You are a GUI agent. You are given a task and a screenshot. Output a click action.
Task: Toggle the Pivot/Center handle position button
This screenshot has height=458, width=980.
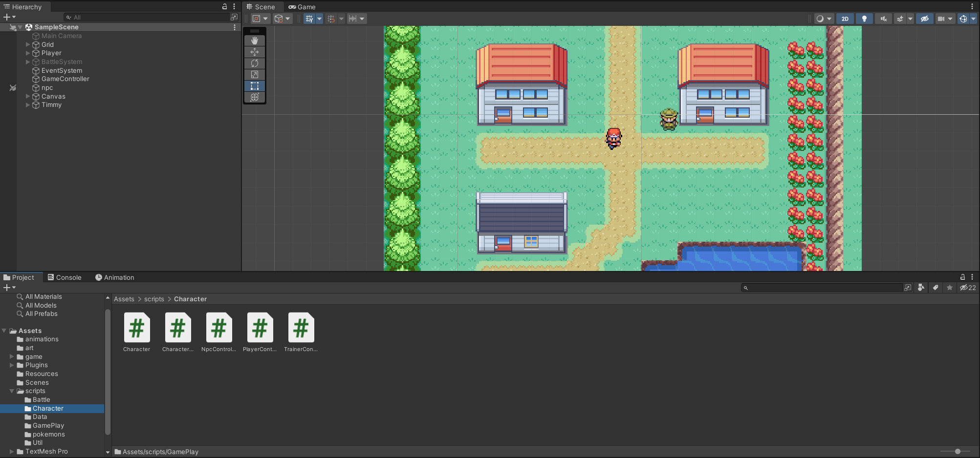point(260,19)
